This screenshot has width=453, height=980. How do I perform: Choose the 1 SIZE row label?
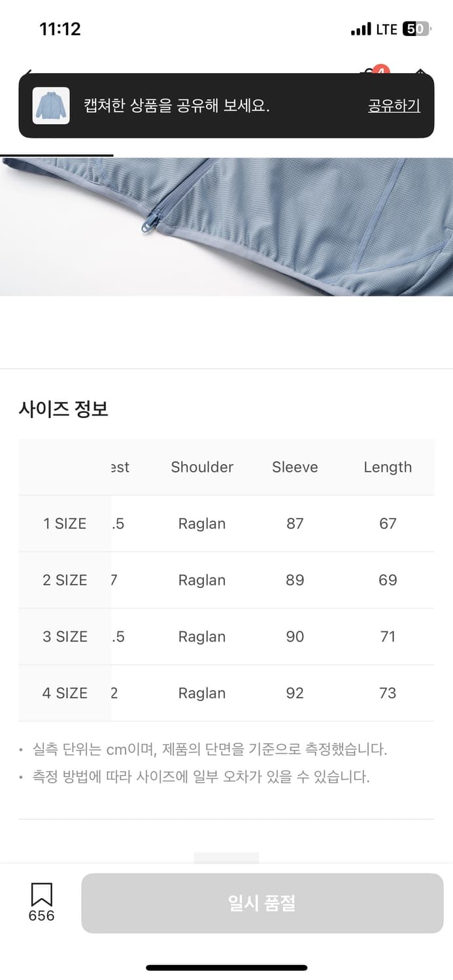pos(65,523)
